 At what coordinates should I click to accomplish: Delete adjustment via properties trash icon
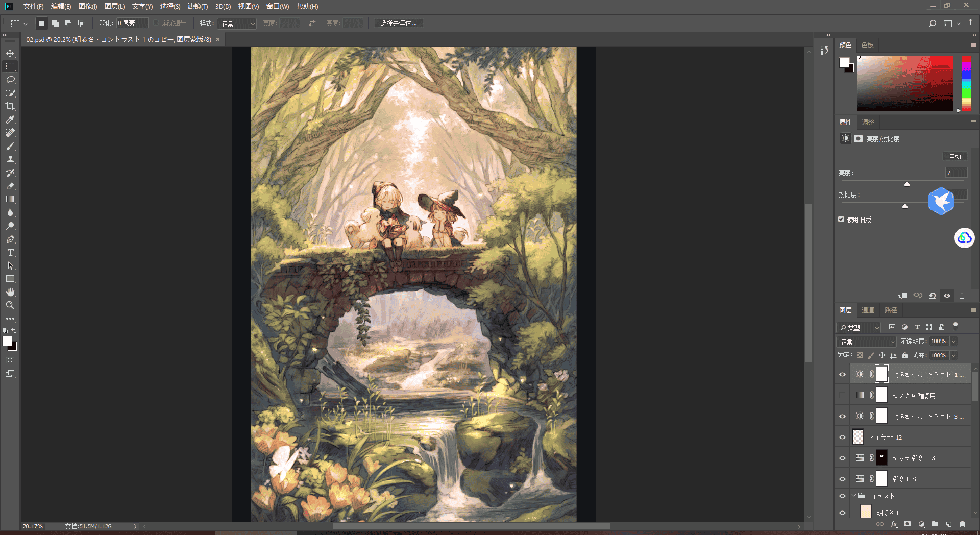962,296
